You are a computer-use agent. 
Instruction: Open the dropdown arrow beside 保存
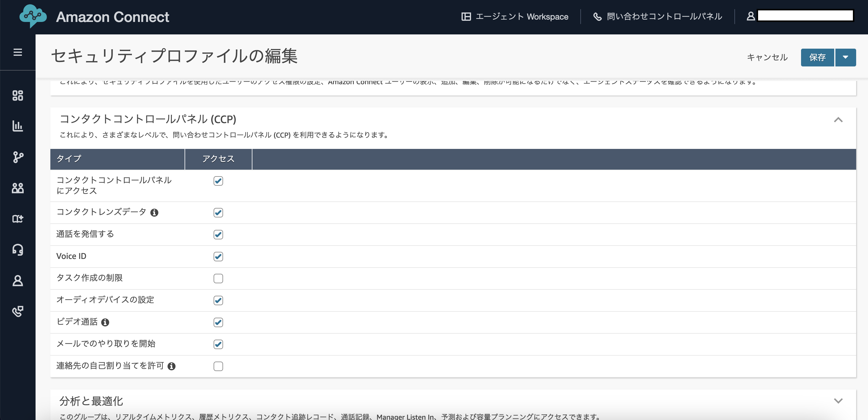[x=845, y=57]
